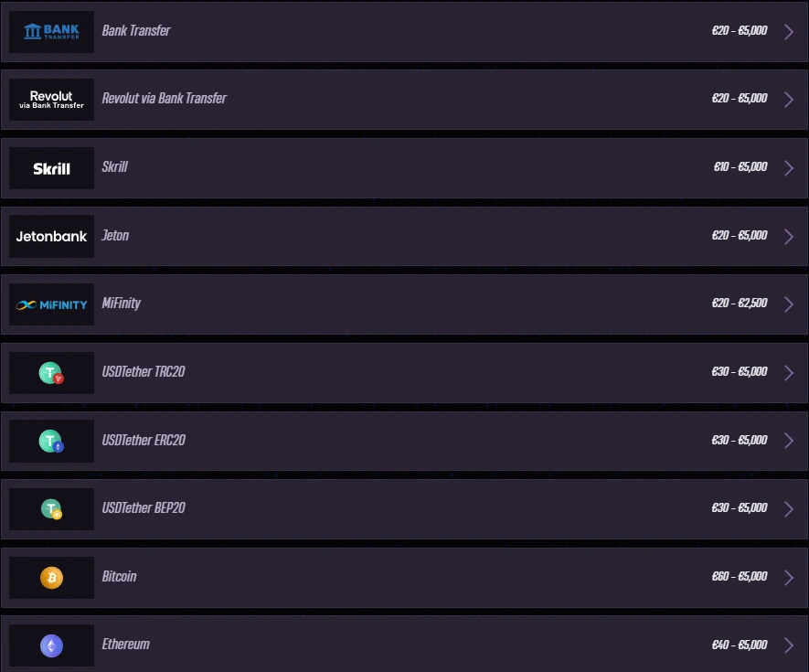Select the USDTether TRC20 token icon
This screenshot has width=809, height=672.
tap(51, 372)
